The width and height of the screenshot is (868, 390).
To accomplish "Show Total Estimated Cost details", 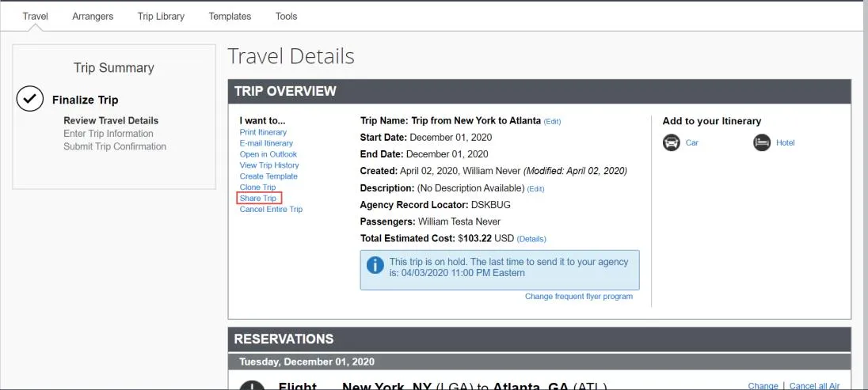I will coord(531,239).
